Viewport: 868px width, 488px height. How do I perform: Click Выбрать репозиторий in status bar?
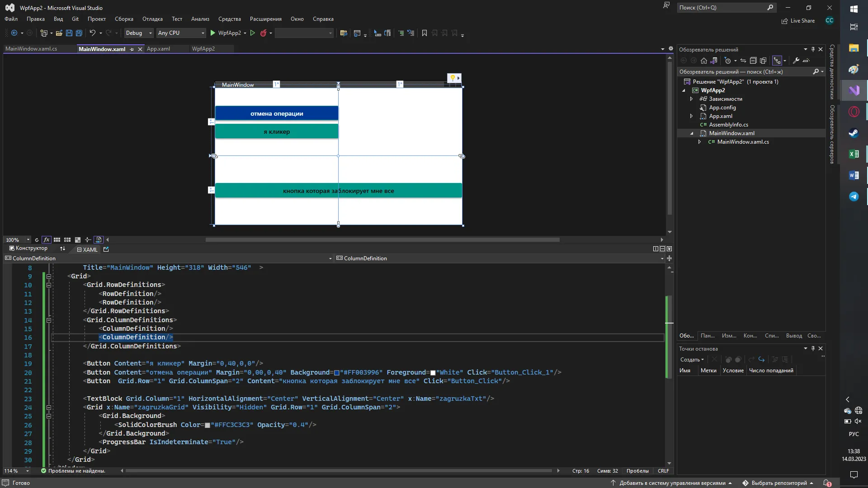coord(778,483)
